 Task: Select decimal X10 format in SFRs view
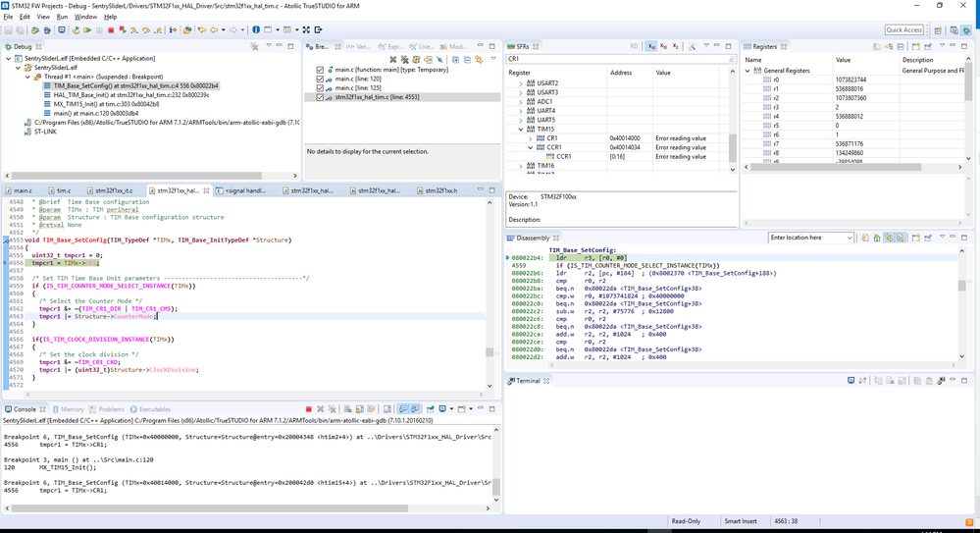664,46
